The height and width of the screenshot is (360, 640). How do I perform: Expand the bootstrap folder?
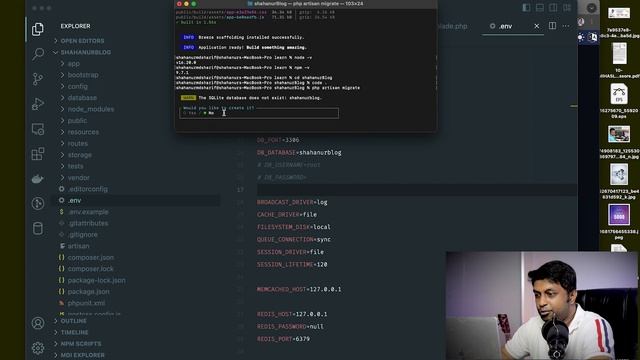coord(83,75)
